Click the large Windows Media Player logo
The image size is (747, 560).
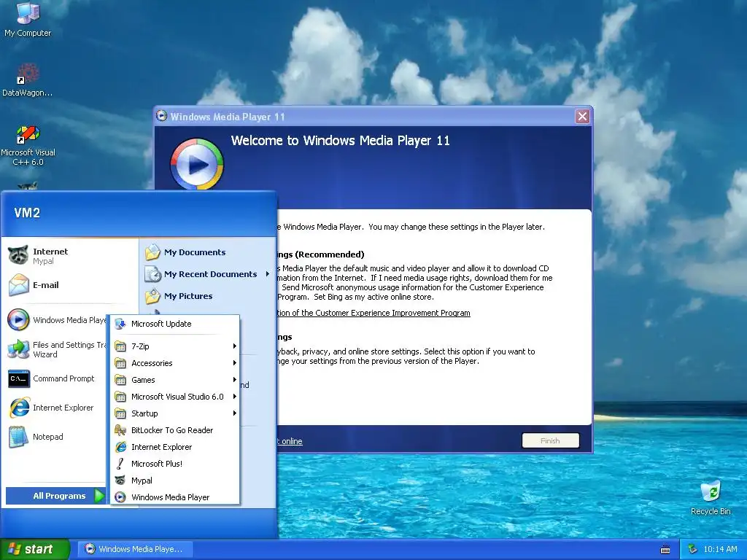196,164
